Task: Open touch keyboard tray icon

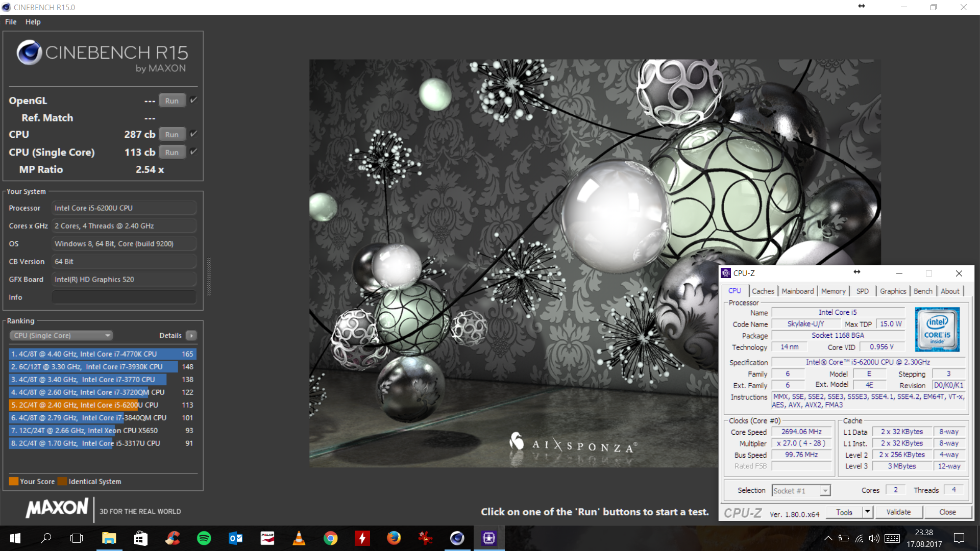Action: [x=892, y=538]
